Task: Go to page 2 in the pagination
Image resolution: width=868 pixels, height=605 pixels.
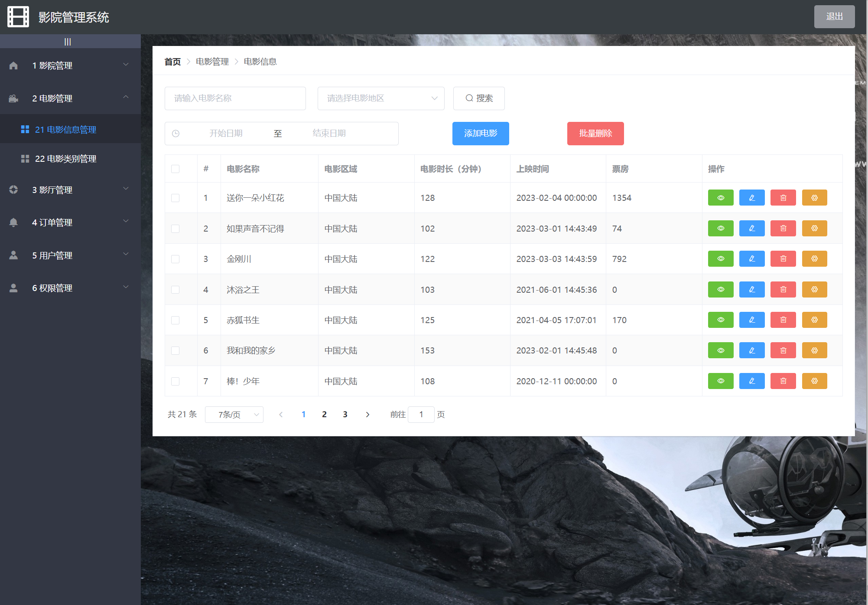Action: 324,414
